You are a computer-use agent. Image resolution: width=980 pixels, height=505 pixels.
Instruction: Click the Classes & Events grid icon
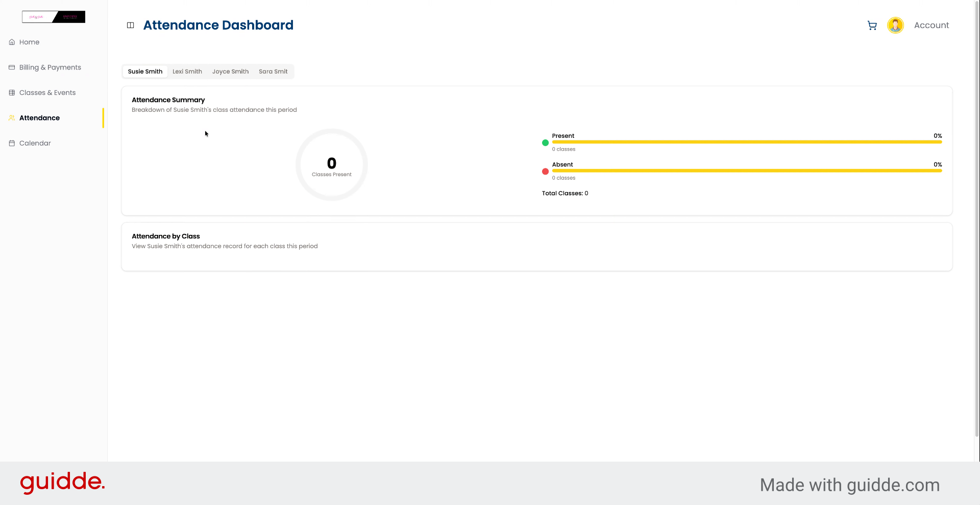point(12,92)
